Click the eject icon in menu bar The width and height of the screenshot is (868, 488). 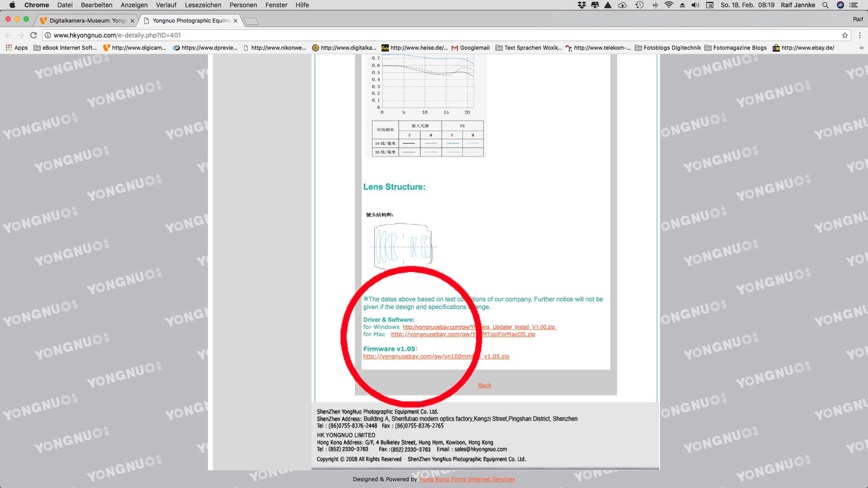[x=682, y=5]
